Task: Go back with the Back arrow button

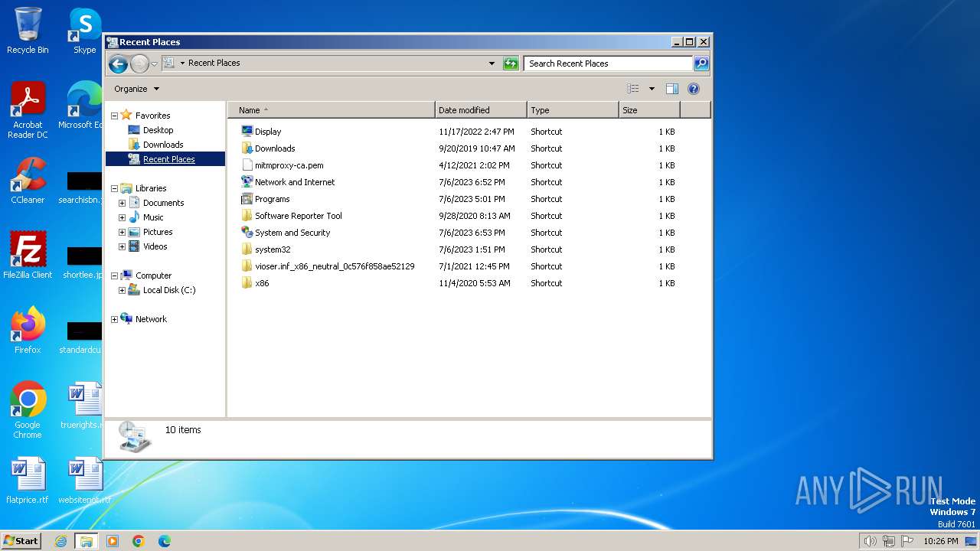Action: point(118,64)
